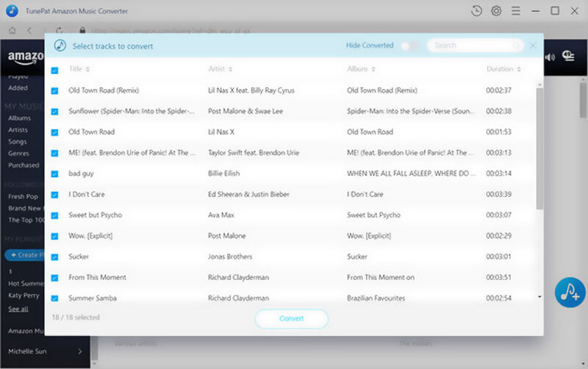The height and width of the screenshot is (369, 588).
Task: Click the track list scrollbar thumb
Action: pyautogui.click(x=539, y=148)
